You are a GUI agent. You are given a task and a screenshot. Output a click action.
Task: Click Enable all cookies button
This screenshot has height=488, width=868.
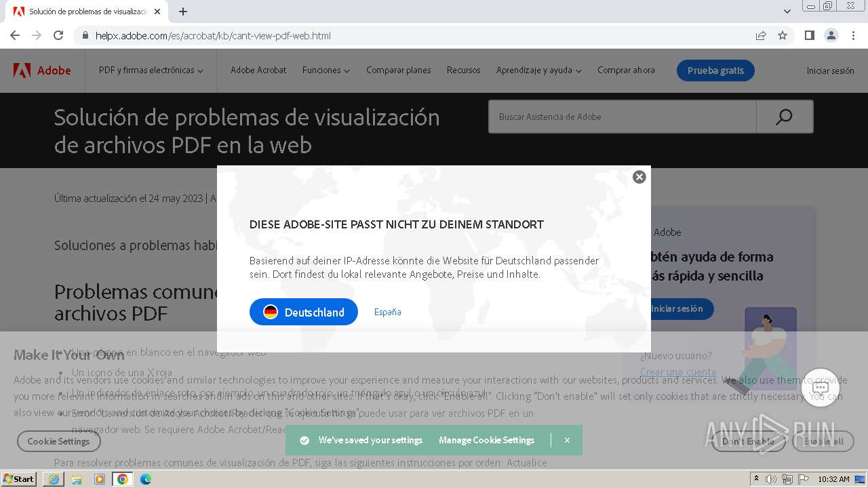coord(823,441)
